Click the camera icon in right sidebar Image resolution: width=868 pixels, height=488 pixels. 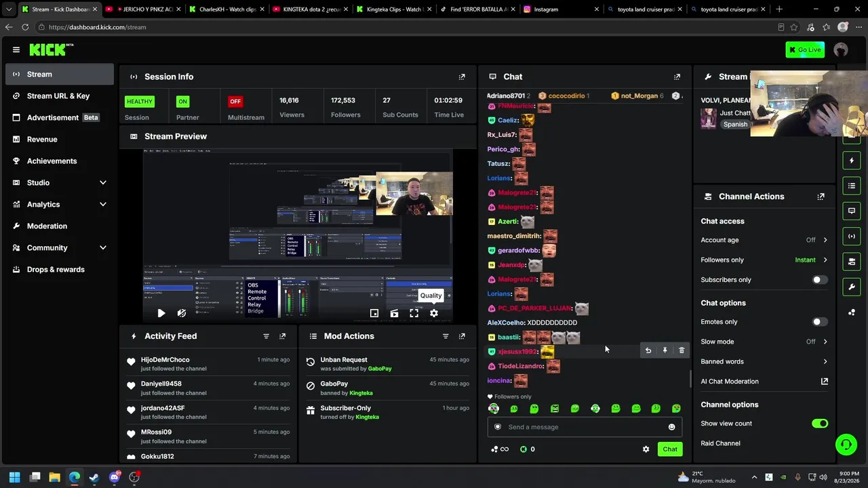coord(852,262)
